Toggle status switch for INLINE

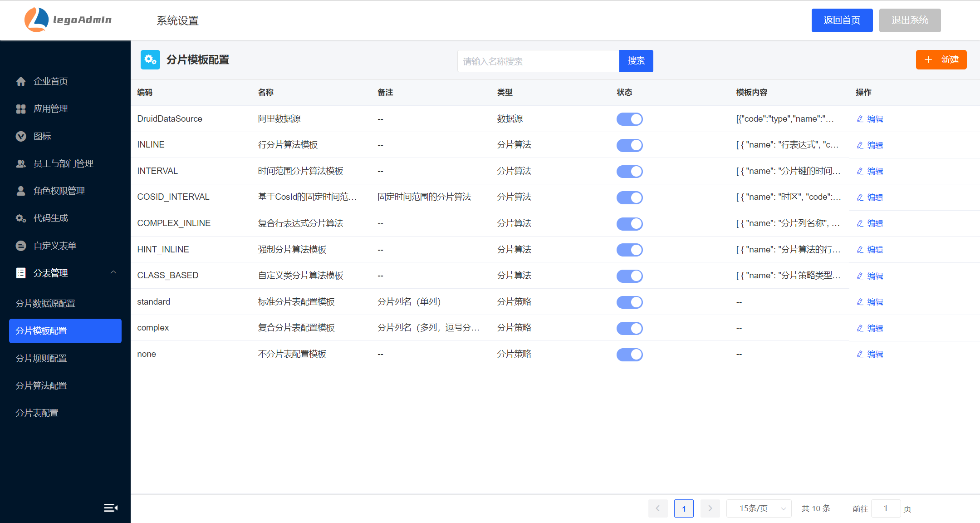(x=629, y=145)
